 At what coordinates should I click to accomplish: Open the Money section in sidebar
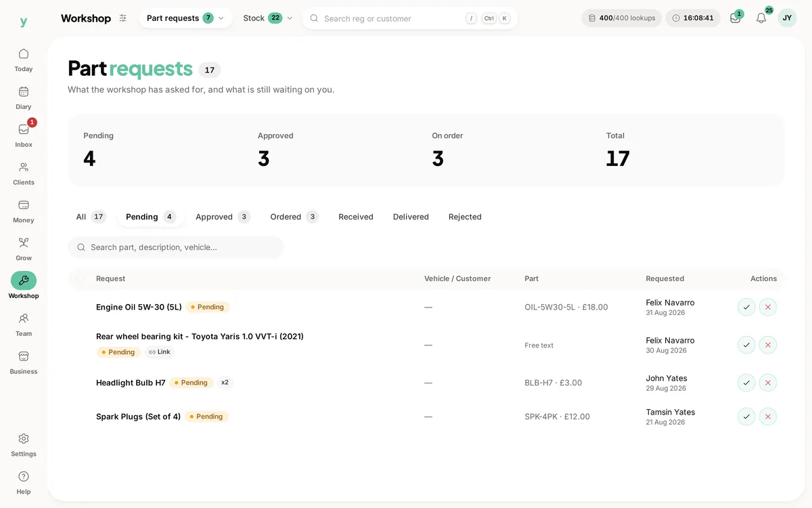[x=24, y=211]
